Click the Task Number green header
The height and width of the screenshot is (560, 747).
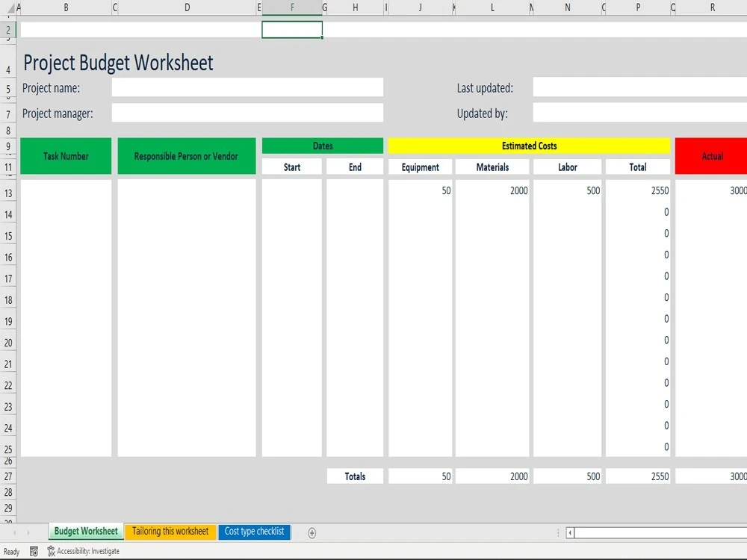point(66,156)
